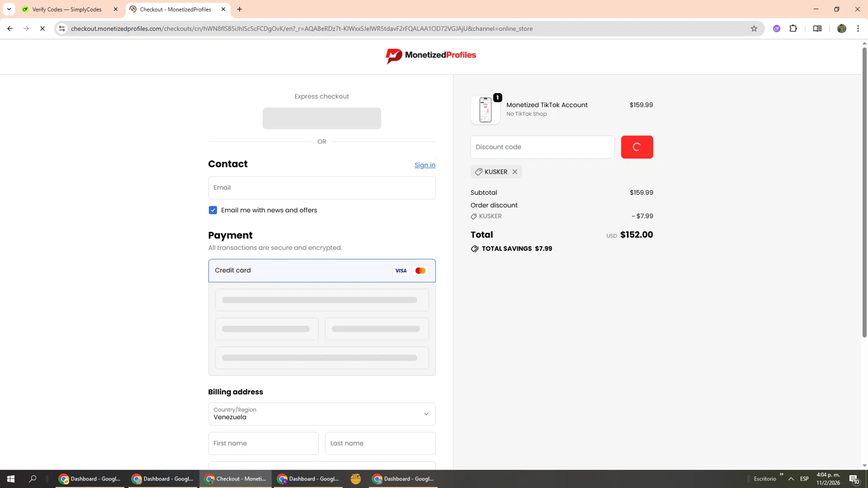Click the Sign in link
Screen dimensions: 868x488
point(425,165)
